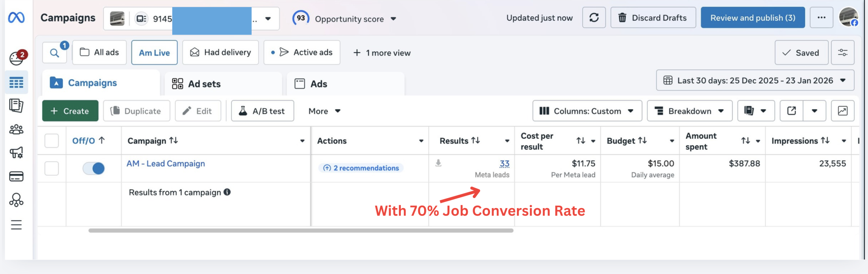Image resolution: width=868 pixels, height=274 pixels.
Task: Click the Meta logo icon
Action: (x=16, y=17)
